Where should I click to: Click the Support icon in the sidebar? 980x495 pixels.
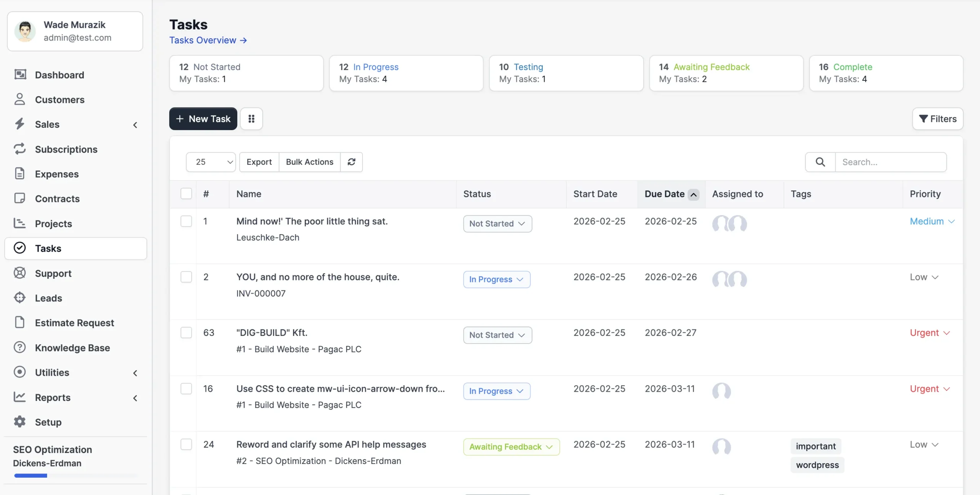click(x=20, y=273)
